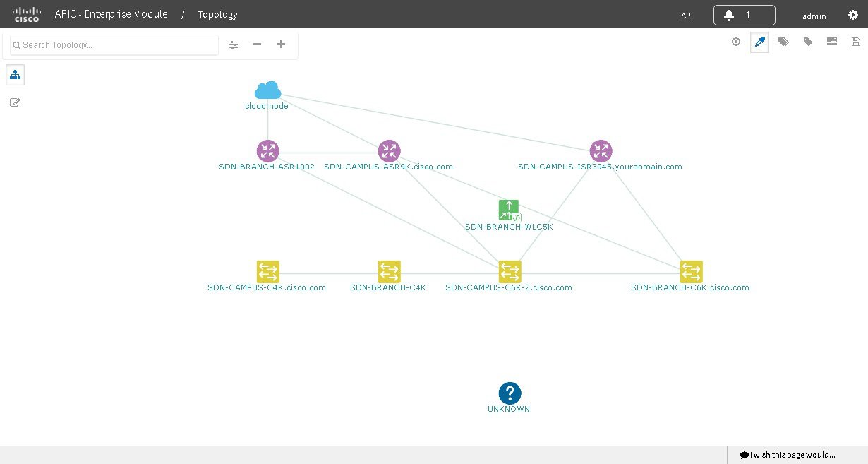The height and width of the screenshot is (464, 868).
Task: Select the cloud node icon
Action: point(267,90)
